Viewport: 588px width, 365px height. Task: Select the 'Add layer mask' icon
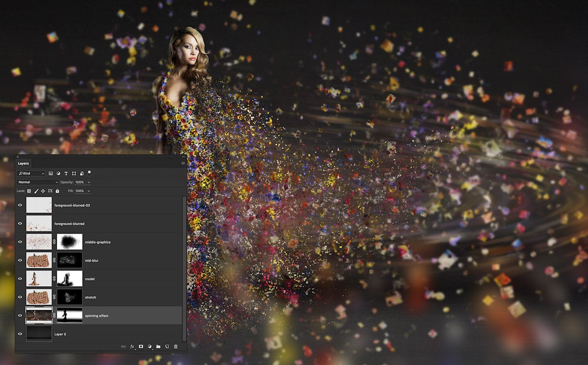(x=141, y=347)
